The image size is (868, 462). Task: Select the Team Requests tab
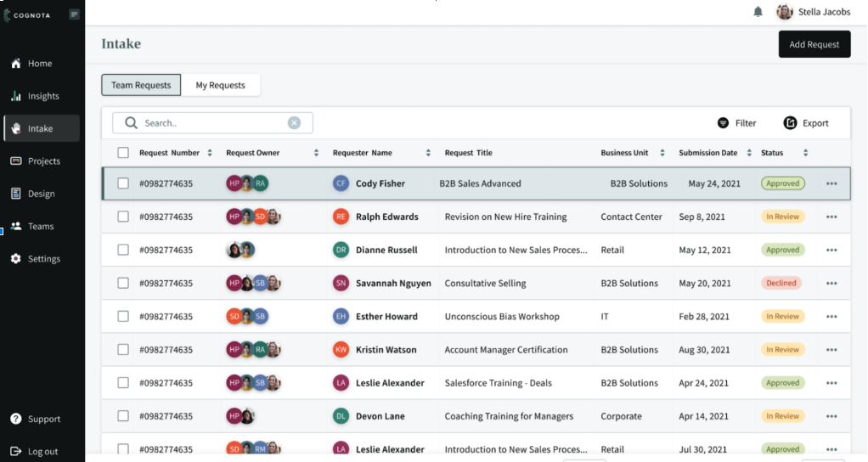point(141,85)
